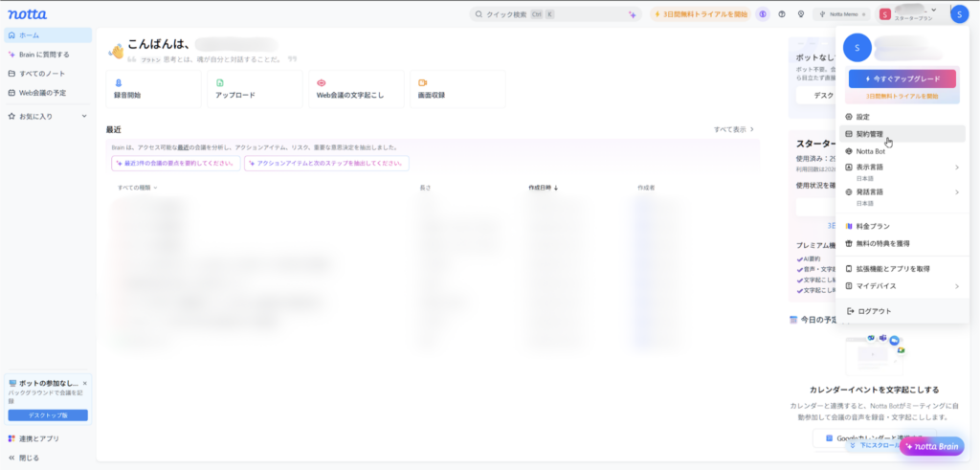Open the workspace switcher dropdown arrow

pos(934,10)
